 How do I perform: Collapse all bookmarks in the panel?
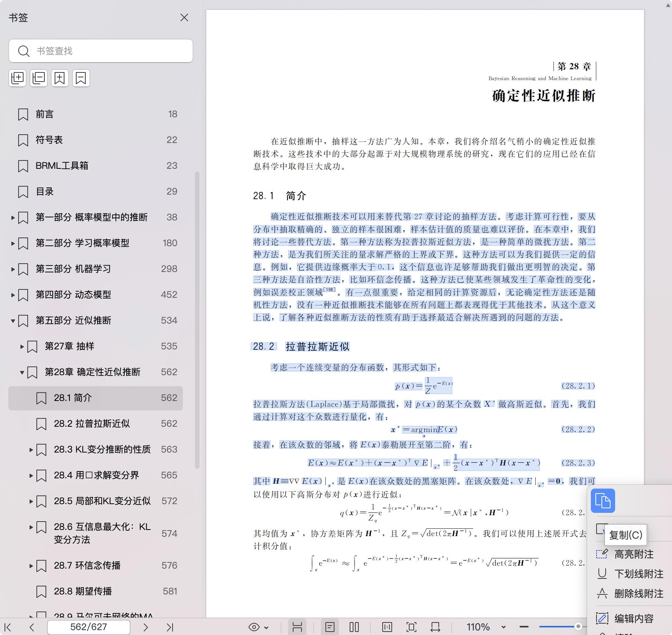pos(38,78)
